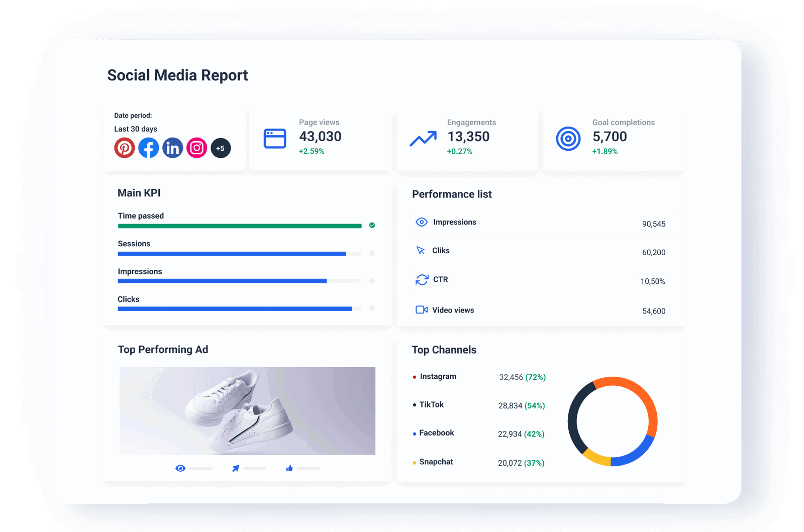Screen dimensions: 804x532
Task: Expand the Cliks cursor icon row
Action: [421, 250]
